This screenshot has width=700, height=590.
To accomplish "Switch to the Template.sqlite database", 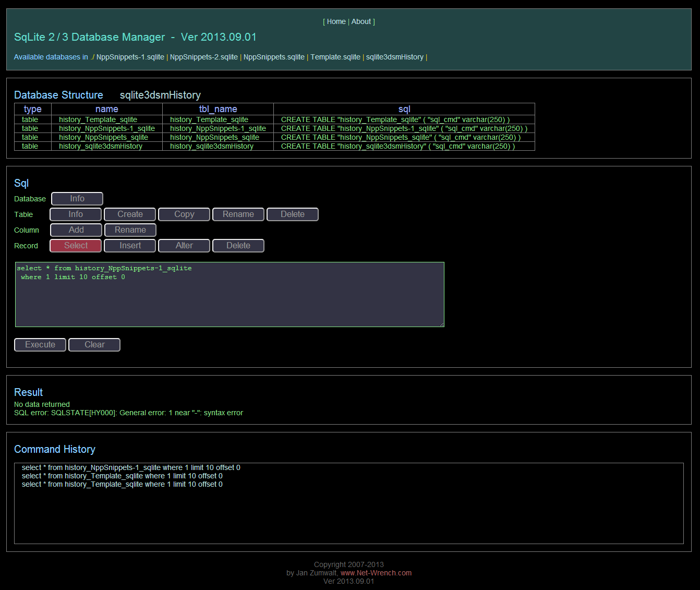I will pyautogui.click(x=335, y=57).
